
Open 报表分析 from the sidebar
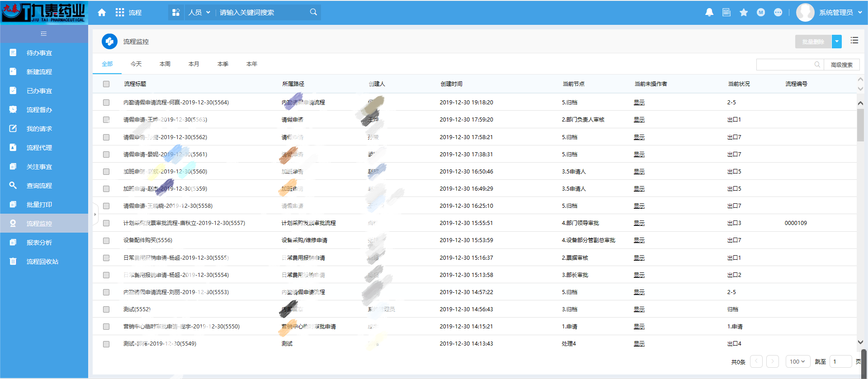pos(44,243)
